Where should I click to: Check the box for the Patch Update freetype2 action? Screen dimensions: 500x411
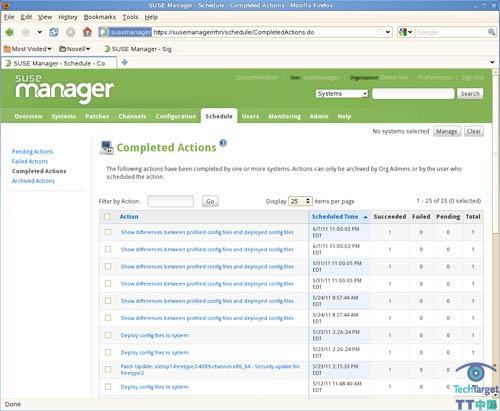pos(108,369)
